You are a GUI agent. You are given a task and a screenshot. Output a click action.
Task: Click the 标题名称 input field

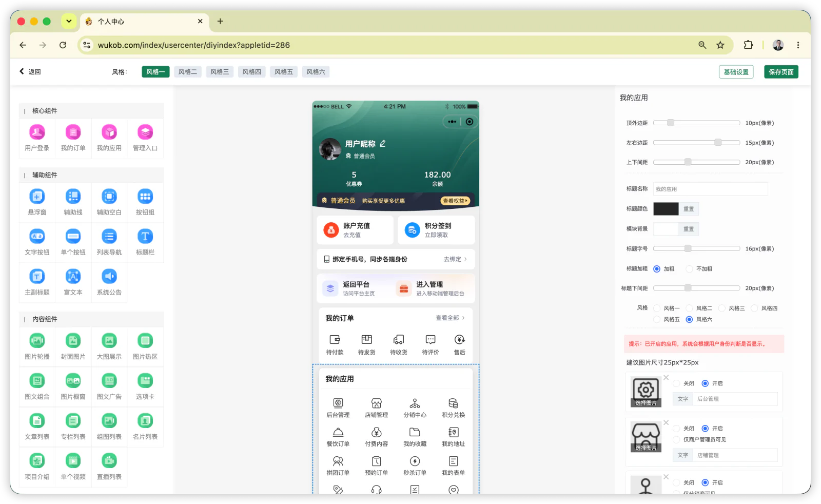(x=710, y=189)
